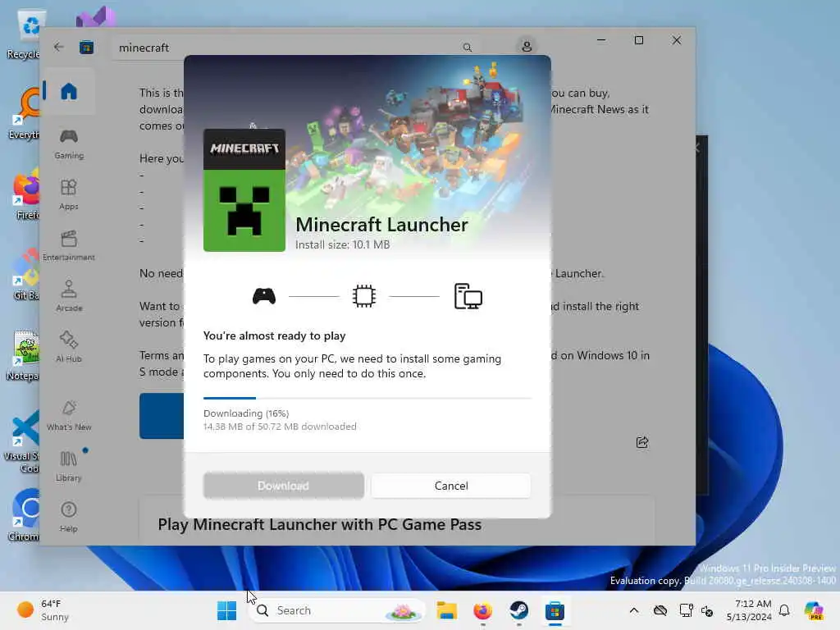Click the Minecraft creeper app icon
The height and width of the screenshot is (630, 840).
(x=244, y=190)
